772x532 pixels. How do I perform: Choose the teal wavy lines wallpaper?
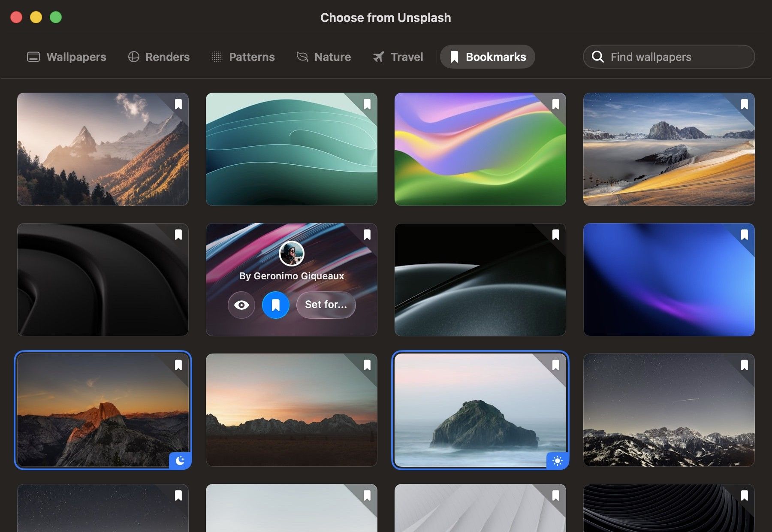tap(292, 149)
